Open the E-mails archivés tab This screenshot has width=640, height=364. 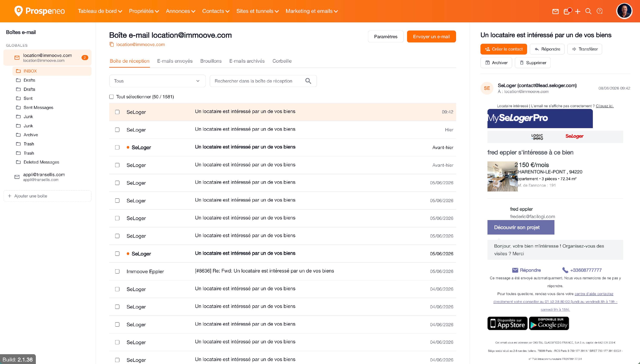(247, 61)
